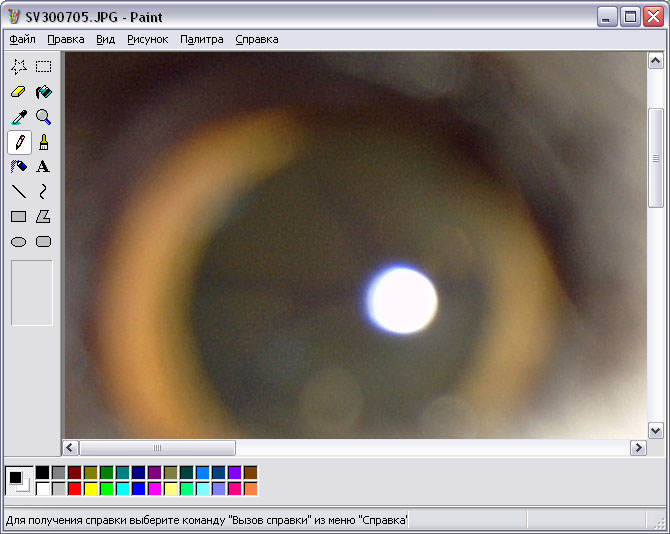This screenshot has width=670, height=534.
Task: Pick the Eraser tool
Action: pyautogui.click(x=18, y=92)
